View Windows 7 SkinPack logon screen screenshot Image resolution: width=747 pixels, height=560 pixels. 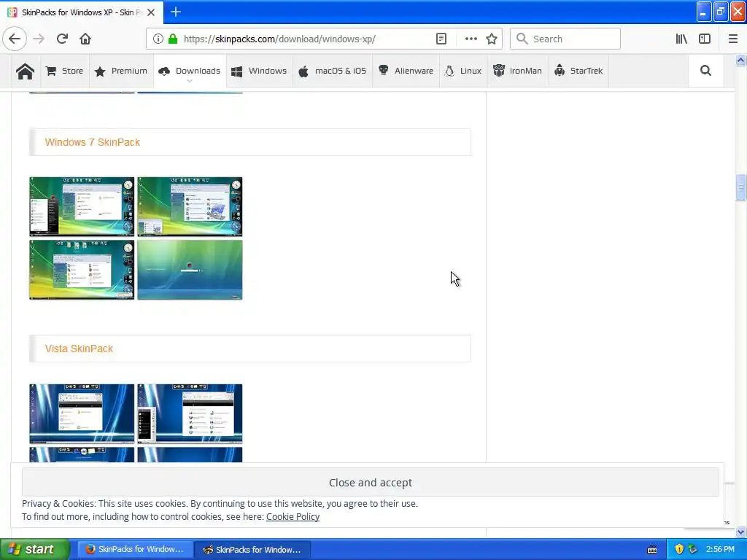click(x=190, y=270)
